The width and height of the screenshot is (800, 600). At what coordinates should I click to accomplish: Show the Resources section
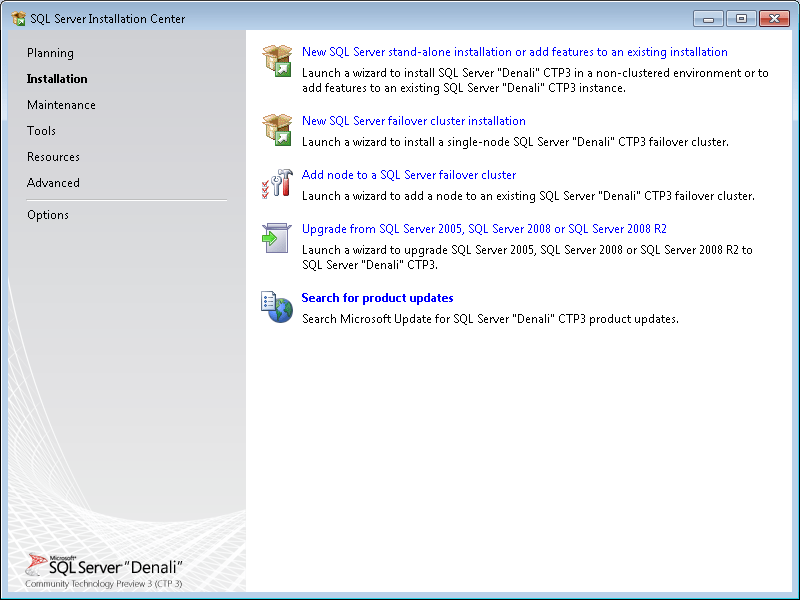click(53, 157)
